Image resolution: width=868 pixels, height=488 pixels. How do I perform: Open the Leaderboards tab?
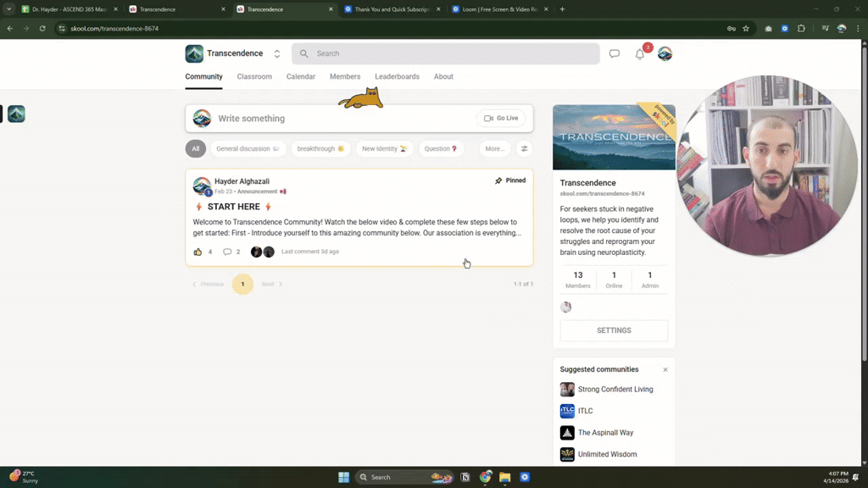click(397, 76)
